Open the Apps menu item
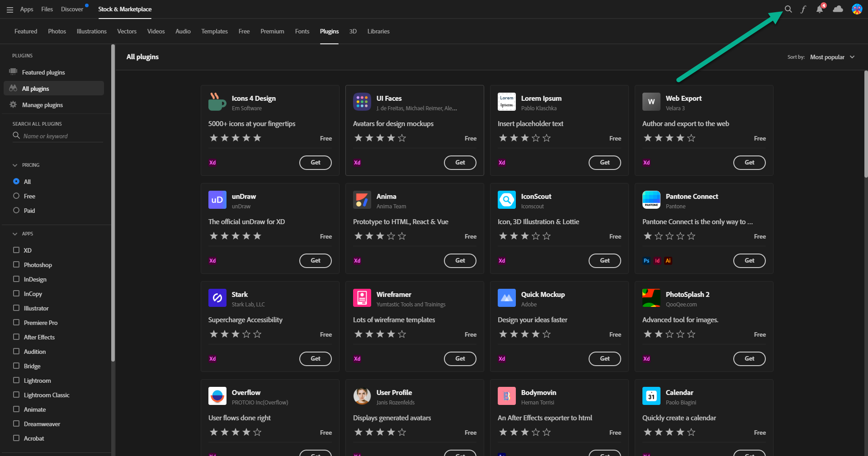The image size is (868, 456). 27,9
